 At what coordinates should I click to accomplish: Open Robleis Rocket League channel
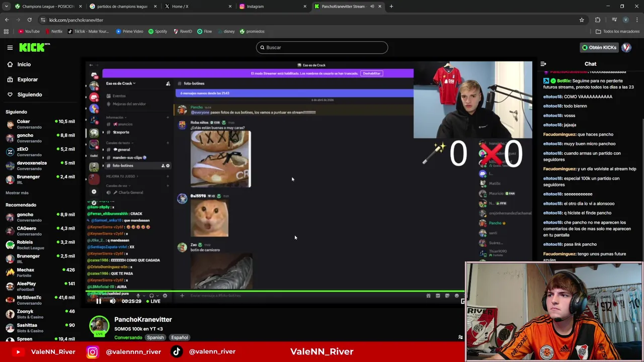tap(40, 245)
